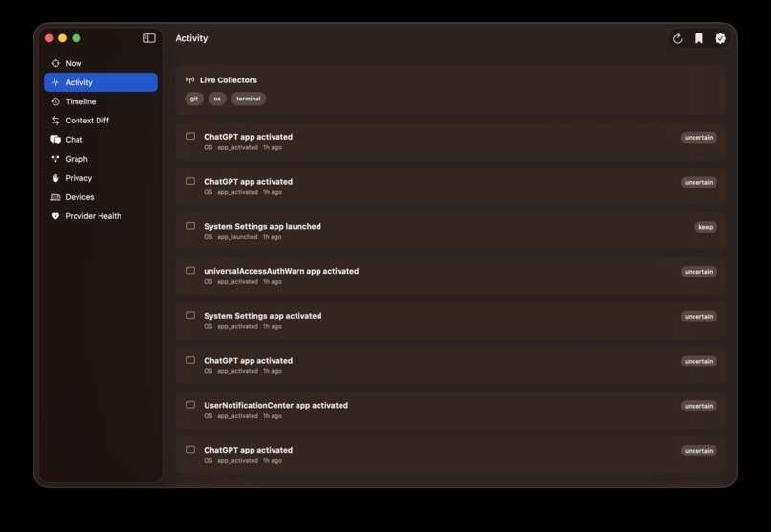
Task: Click the Now crosshair icon
Action: [55, 63]
